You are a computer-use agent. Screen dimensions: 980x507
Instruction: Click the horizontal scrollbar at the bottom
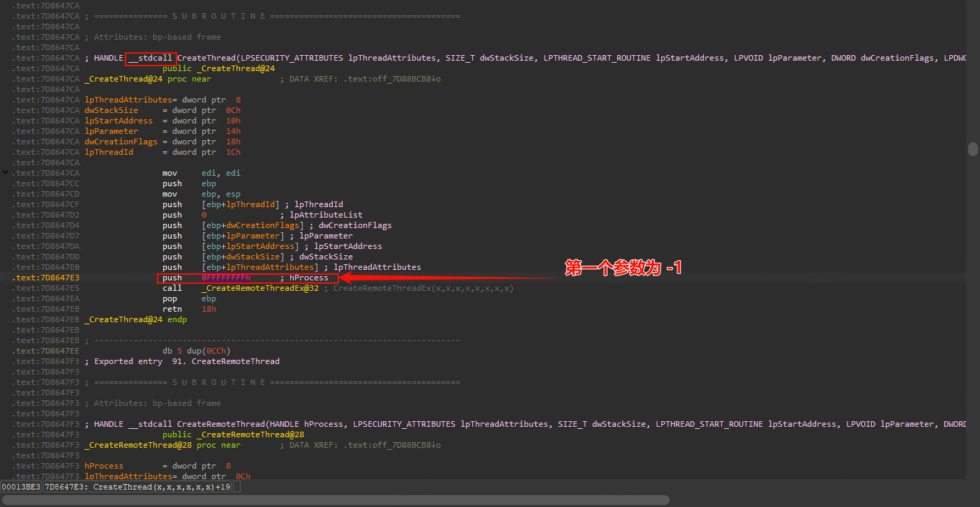coord(335,499)
